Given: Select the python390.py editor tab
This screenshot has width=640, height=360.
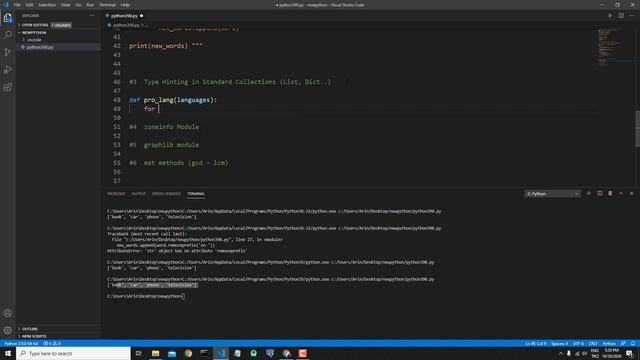Looking at the screenshot, I should pos(124,16).
